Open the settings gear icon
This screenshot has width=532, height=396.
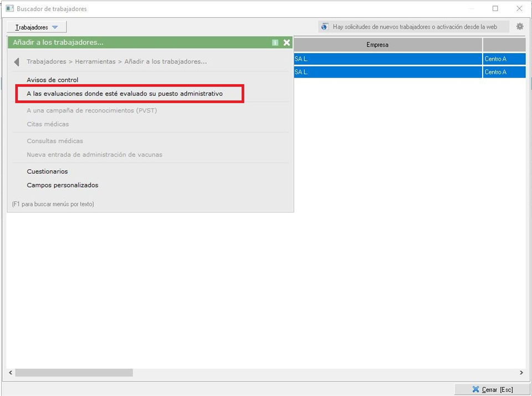click(519, 27)
